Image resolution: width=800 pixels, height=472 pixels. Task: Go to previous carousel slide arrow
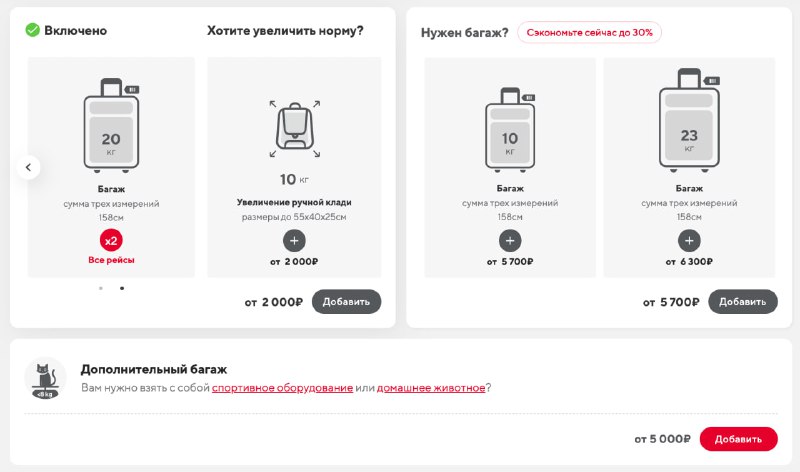tap(29, 167)
